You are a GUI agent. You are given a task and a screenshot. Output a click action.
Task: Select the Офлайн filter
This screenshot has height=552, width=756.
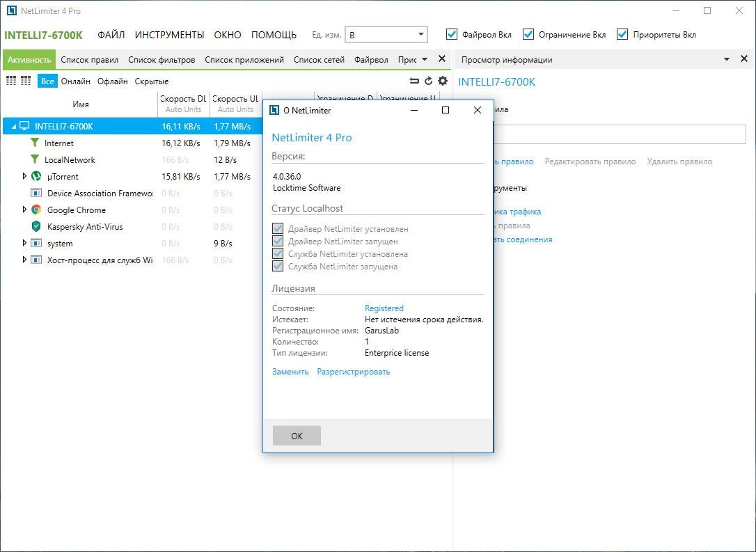point(112,81)
